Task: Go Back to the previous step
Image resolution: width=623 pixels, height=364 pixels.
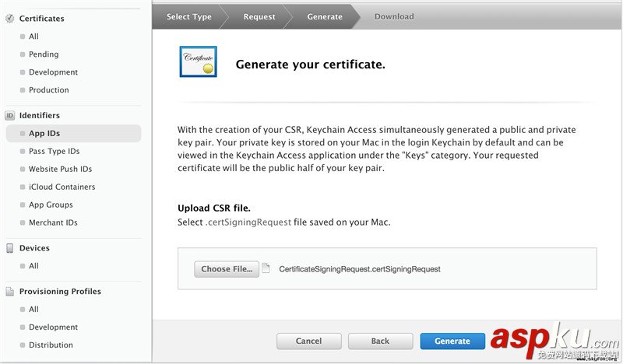Action: [x=380, y=341]
